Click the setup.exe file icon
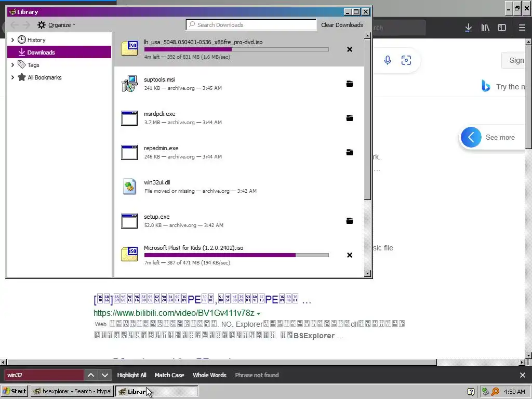Screen dimensions: 532x399 click(x=129, y=221)
